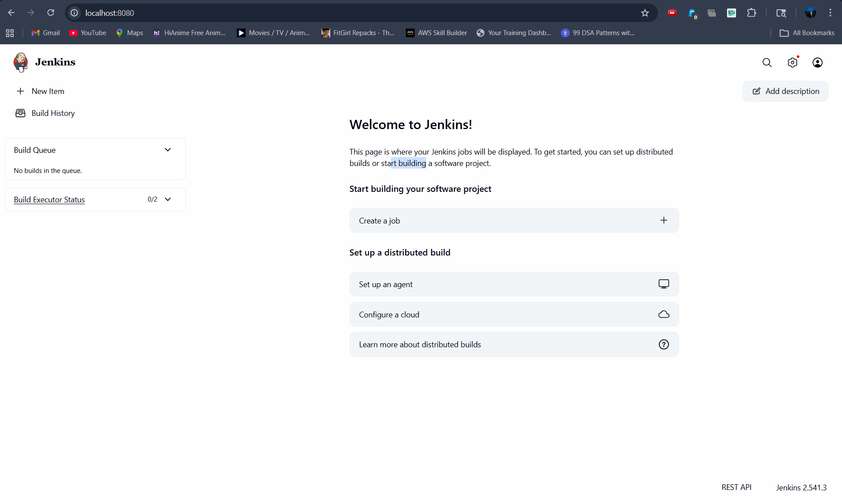Click the Build History tray icon
This screenshot has width=842, height=504.
click(x=20, y=113)
